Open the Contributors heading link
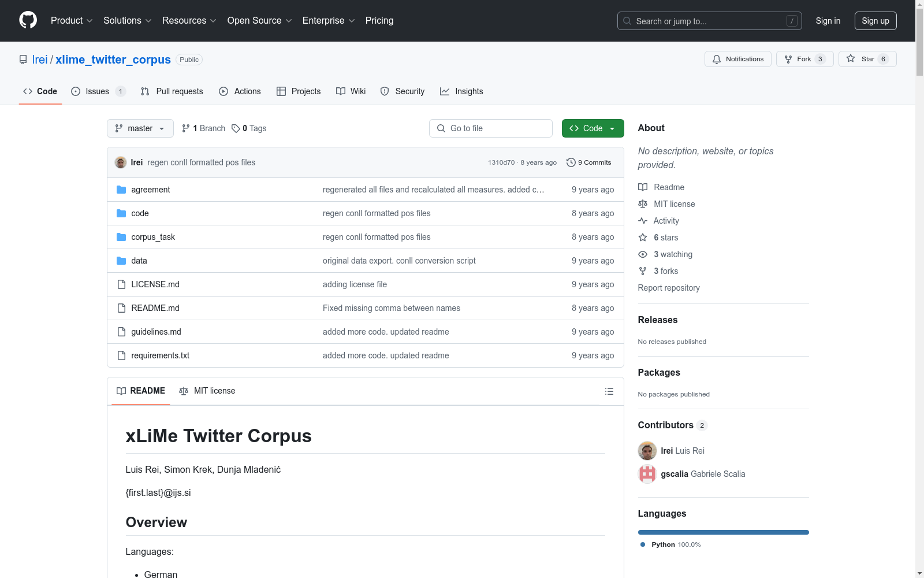 (673, 425)
